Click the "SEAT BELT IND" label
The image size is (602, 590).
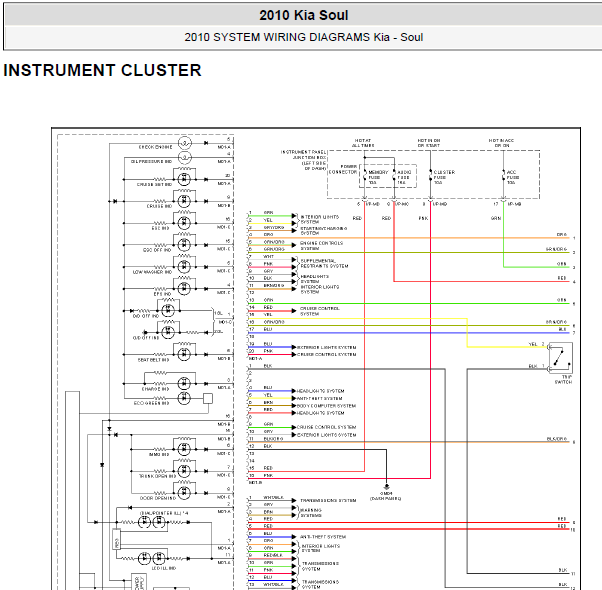coord(154,360)
